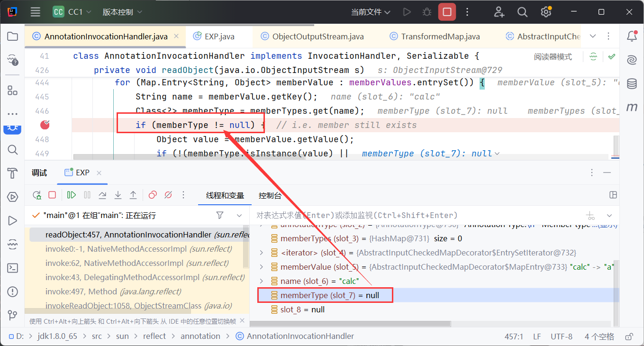Open the Database tool window
This screenshot has width=644, height=346.
pos(631,84)
